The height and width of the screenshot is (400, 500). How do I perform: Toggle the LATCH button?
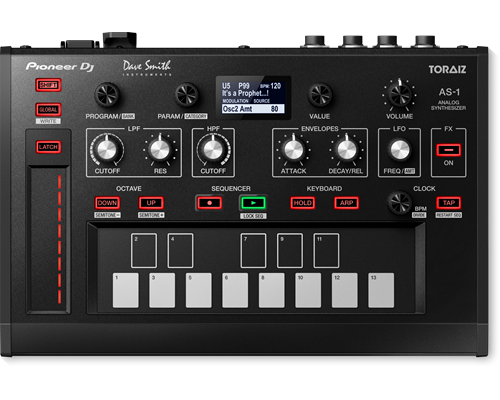[x=48, y=147]
